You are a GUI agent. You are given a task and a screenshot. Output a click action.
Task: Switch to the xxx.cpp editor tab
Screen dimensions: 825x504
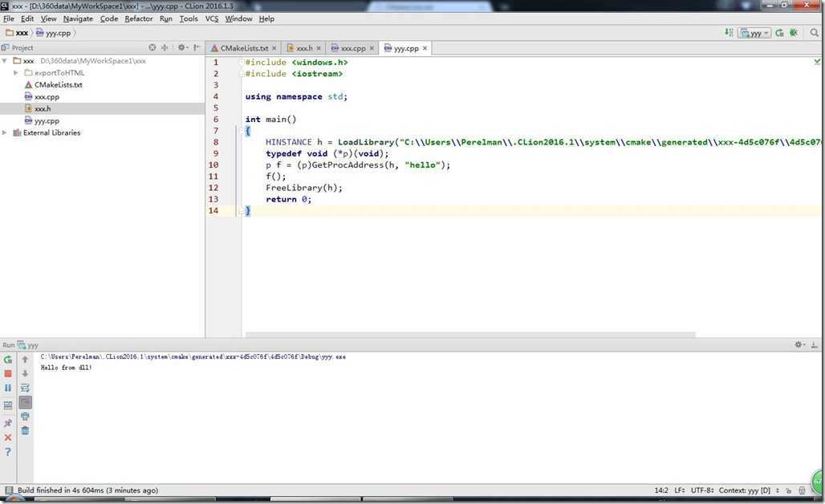353,48
